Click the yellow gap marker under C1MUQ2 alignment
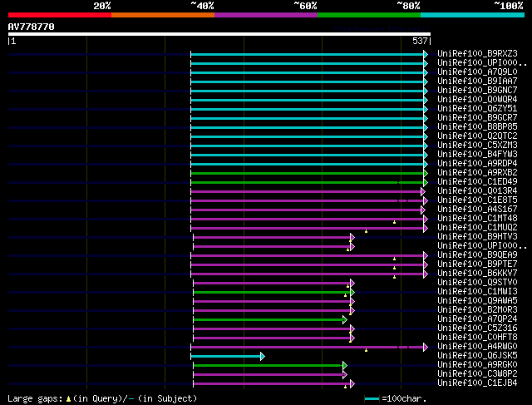532x405 pixels. point(366,231)
